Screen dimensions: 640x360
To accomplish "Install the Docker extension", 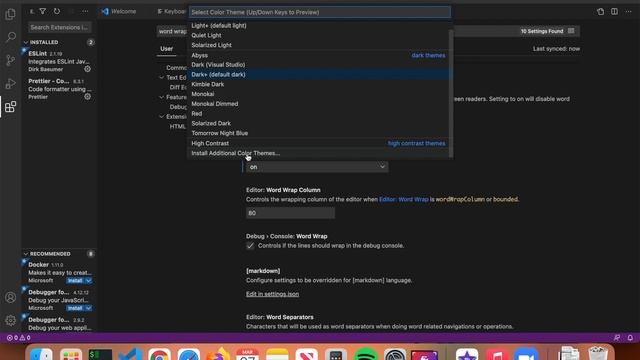I will (x=75, y=280).
